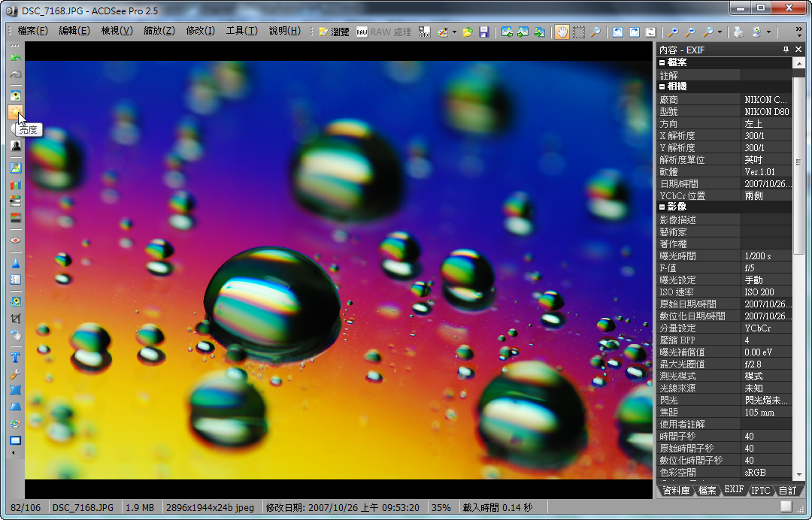
Task: Open the toolbar overflow chevron menu
Action: pyautogui.click(x=798, y=32)
